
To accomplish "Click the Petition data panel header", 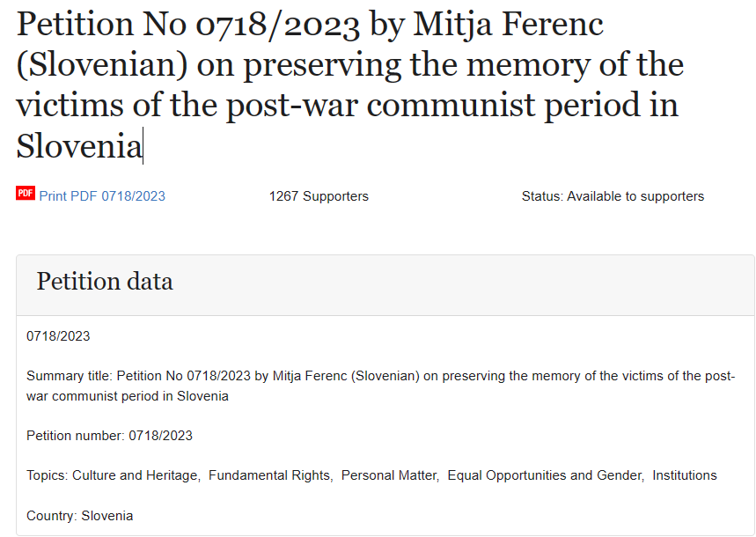I will [x=385, y=285].
